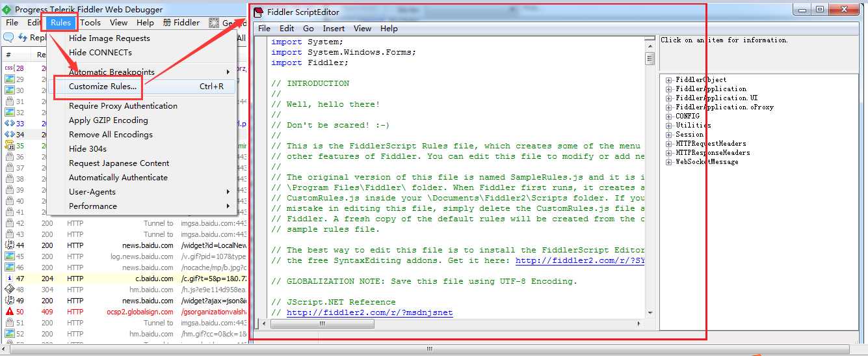This screenshot has width=868, height=356.
Task: Expand FiddlerApplication.oProxy tree node
Action: click(x=668, y=107)
